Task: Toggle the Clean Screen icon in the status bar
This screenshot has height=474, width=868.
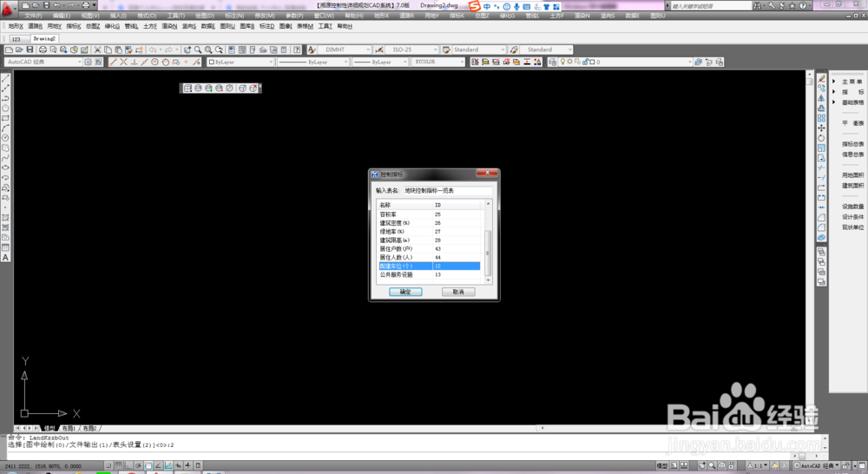Action: (862, 465)
